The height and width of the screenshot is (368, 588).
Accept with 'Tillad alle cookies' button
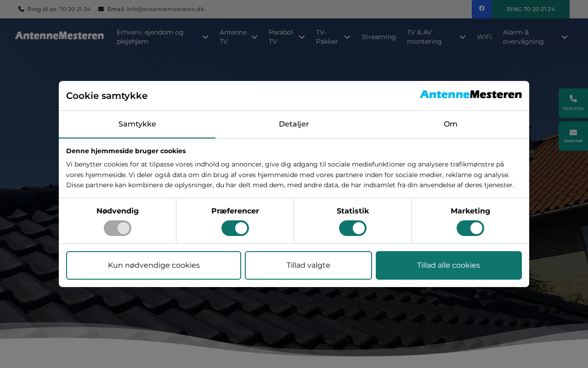pos(449,265)
